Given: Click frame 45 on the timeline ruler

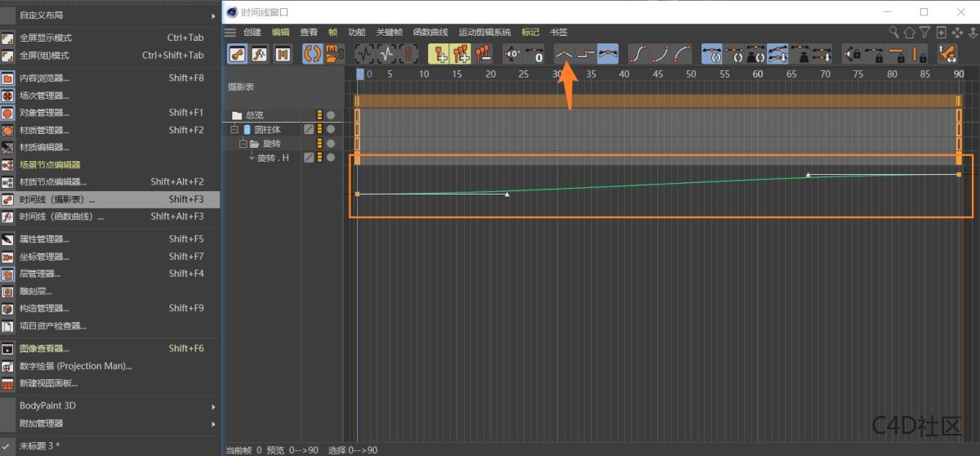Looking at the screenshot, I should 657,74.
